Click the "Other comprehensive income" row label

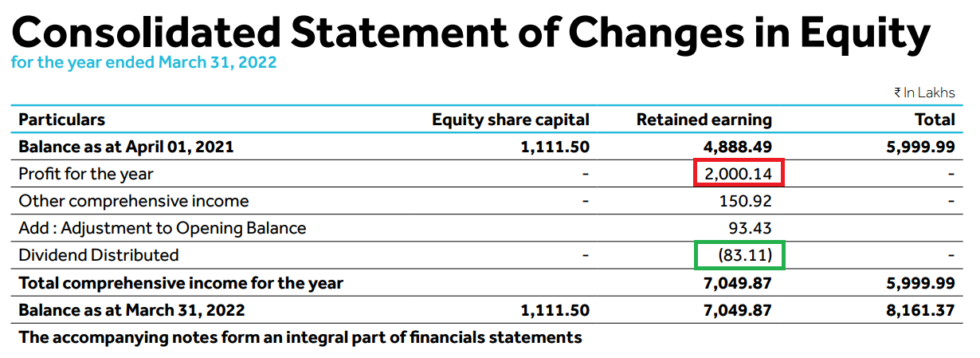pos(133,201)
